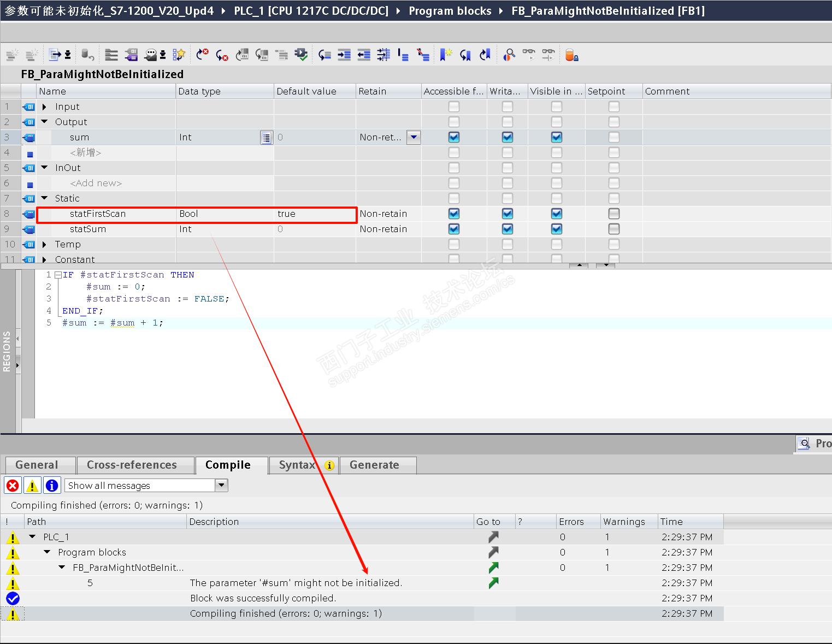The image size is (832, 644).
Task: Collapse the Static section
Action: (x=44, y=198)
